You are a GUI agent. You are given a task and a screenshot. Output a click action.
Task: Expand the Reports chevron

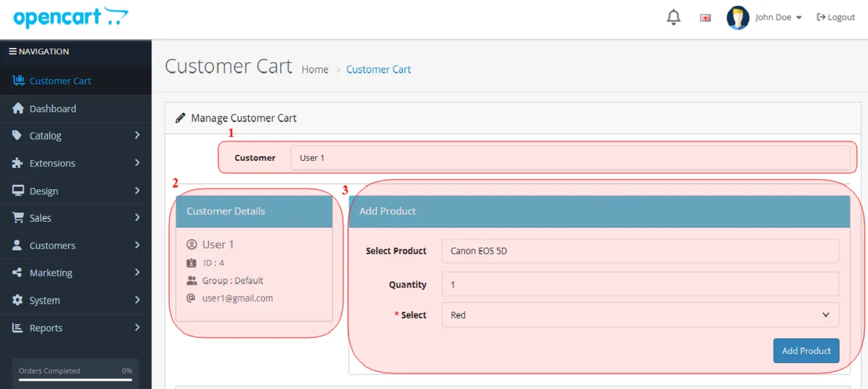point(137,327)
